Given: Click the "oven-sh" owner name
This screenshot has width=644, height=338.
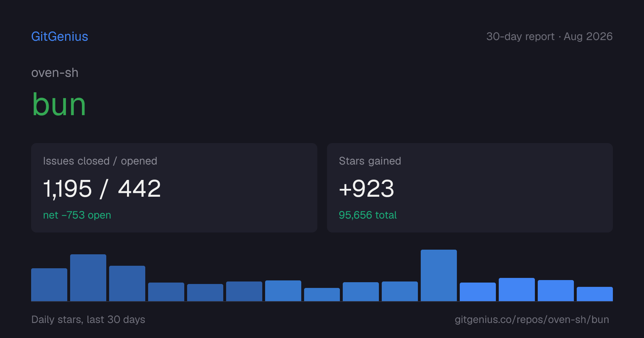Looking at the screenshot, I should pyautogui.click(x=55, y=73).
